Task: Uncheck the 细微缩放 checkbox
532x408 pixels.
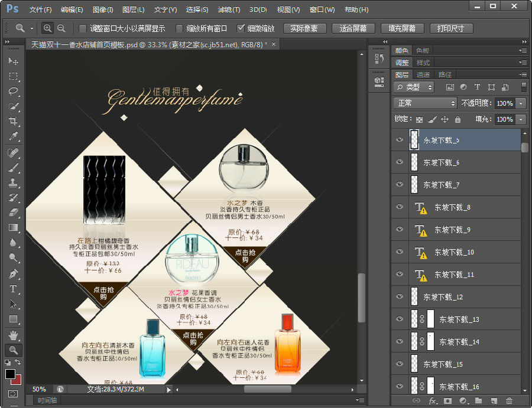Action: (x=241, y=28)
